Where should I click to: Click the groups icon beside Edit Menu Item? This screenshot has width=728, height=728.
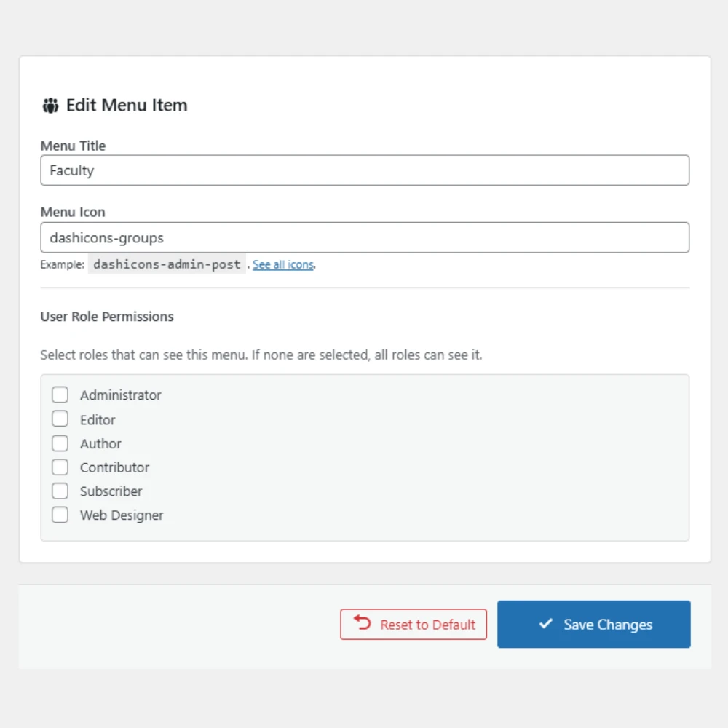[50, 106]
